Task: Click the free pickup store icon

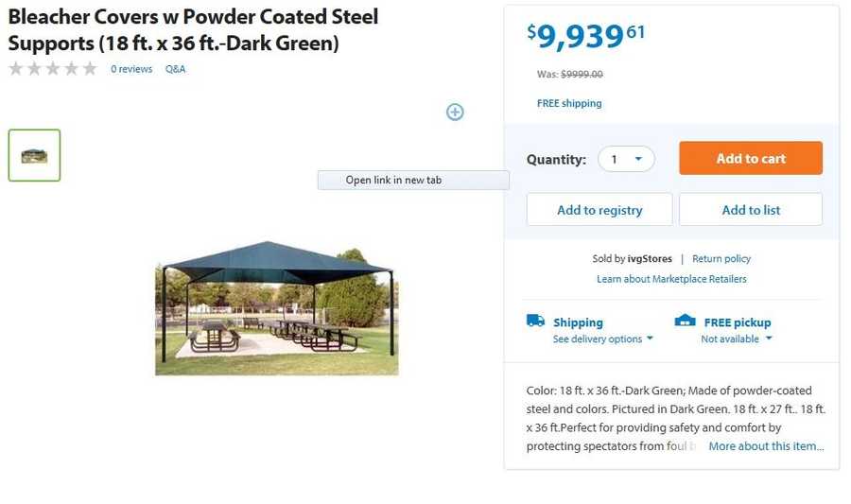Action: click(685, 321)
